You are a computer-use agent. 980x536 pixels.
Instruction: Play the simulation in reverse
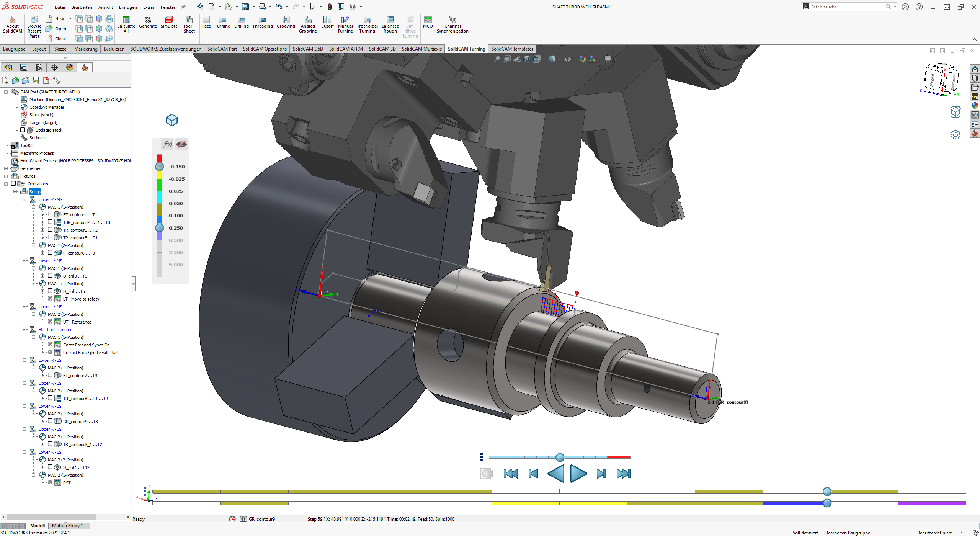pos(556,474)
